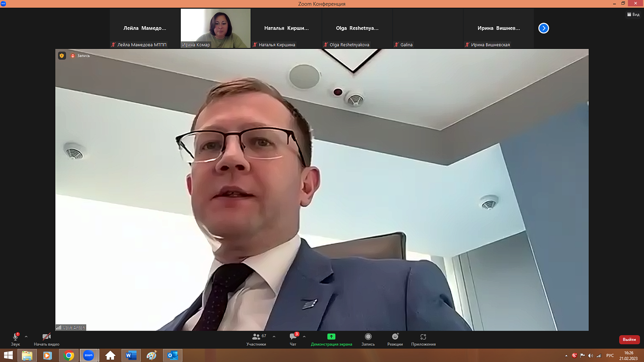Click the РУС language indicator
644x362 pixels.
click(x=610, y=356)
